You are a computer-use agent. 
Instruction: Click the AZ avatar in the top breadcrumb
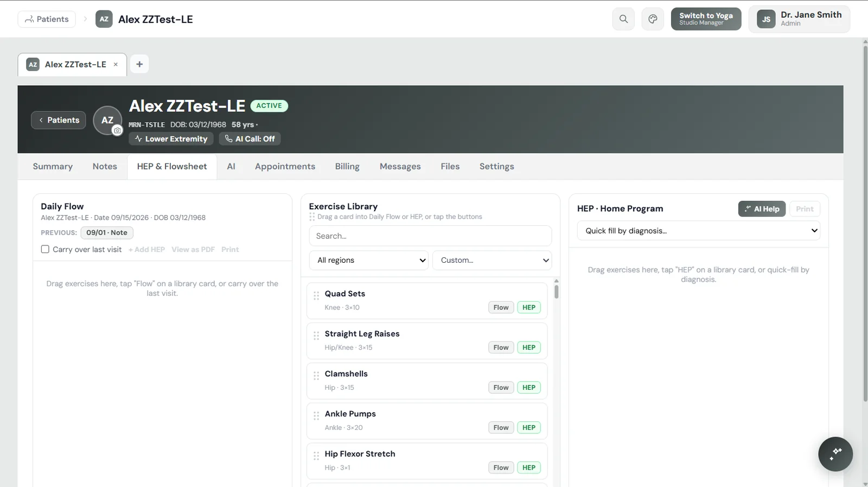coord(104,19)
